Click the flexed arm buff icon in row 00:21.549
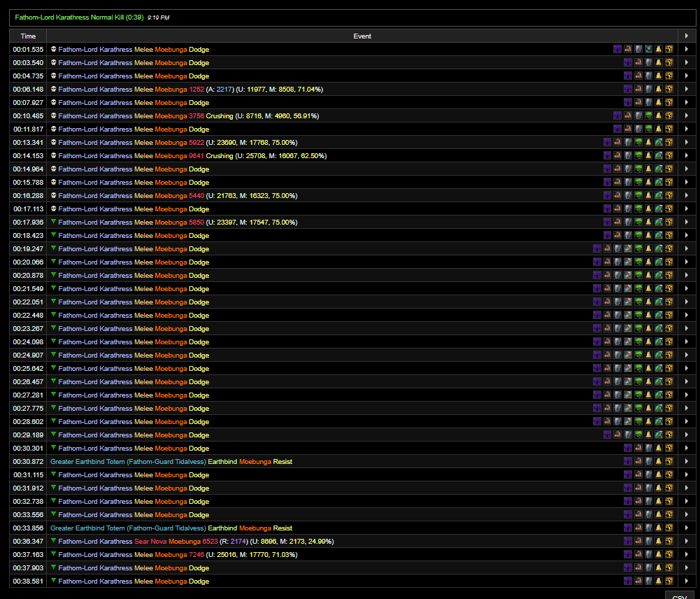 (x=607, y=288)
